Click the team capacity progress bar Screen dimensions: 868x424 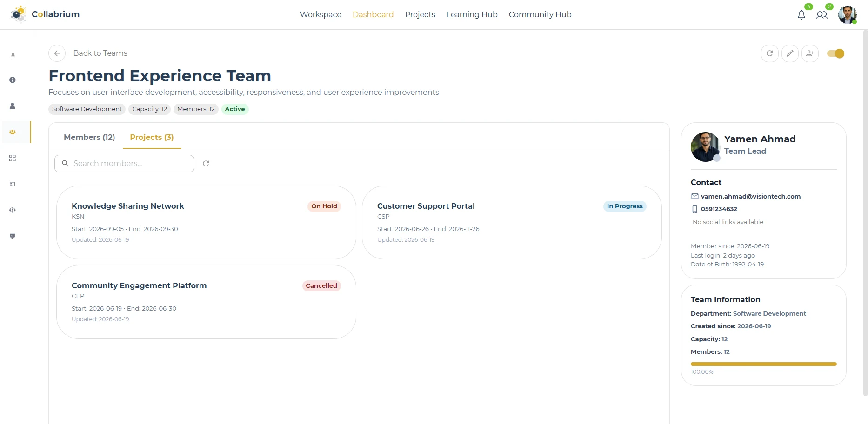click(763, 364)
